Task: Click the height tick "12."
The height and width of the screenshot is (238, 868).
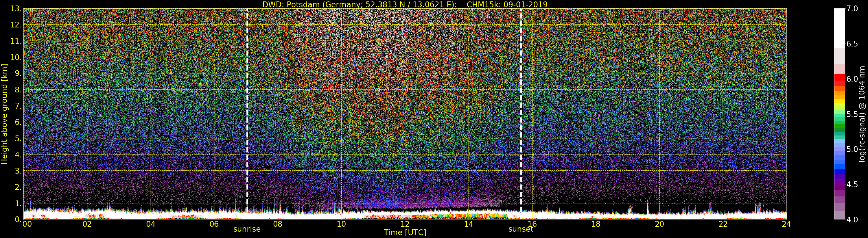Action: (16, 25)
